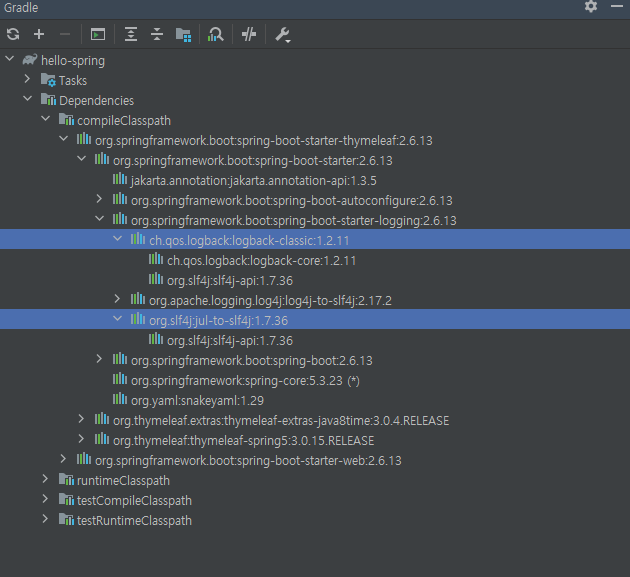Select hello-spring project name

(x=73, y=61)
